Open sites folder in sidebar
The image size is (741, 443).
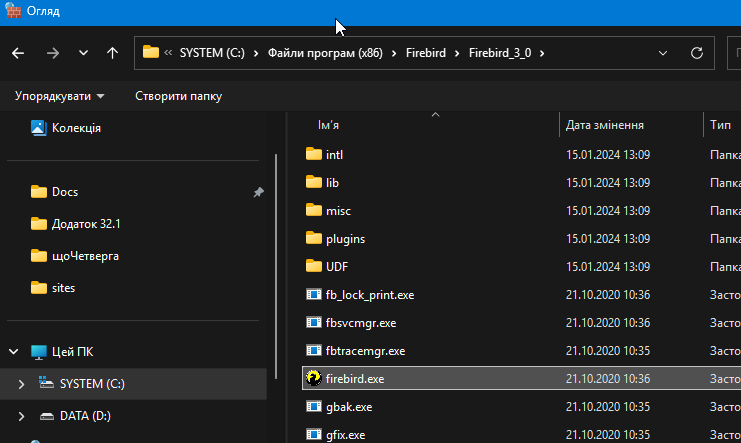[63, 288]
